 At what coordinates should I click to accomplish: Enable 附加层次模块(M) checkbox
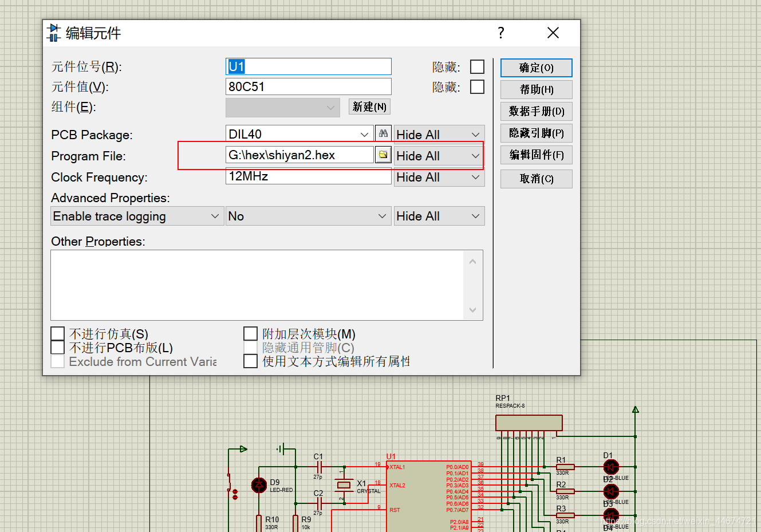250,333
